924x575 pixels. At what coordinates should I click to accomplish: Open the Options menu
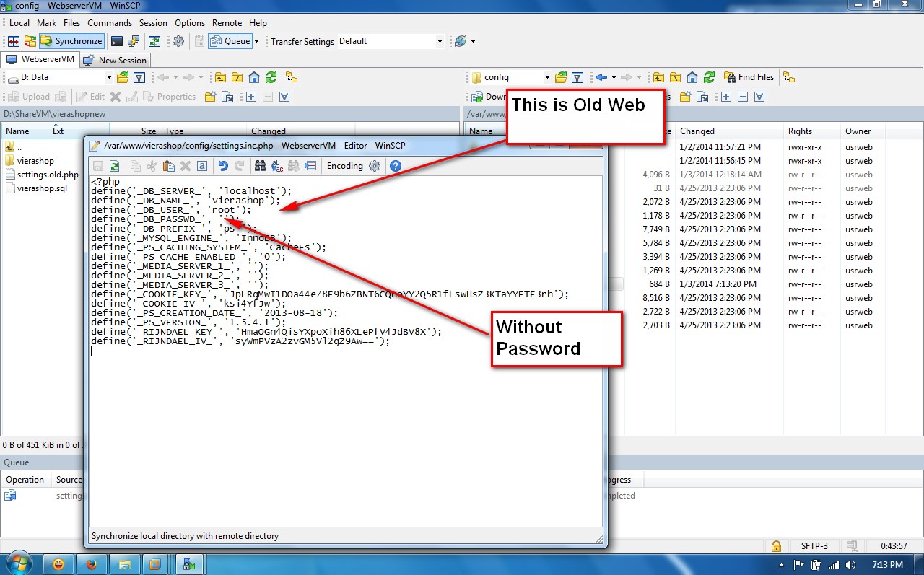click(x=190, y=23)
